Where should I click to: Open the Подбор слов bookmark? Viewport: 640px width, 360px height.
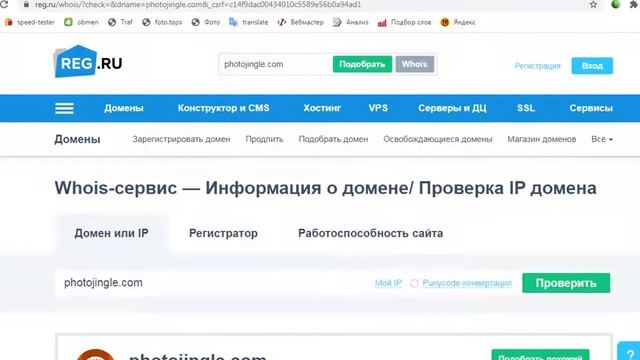click(x=404, y=22)
